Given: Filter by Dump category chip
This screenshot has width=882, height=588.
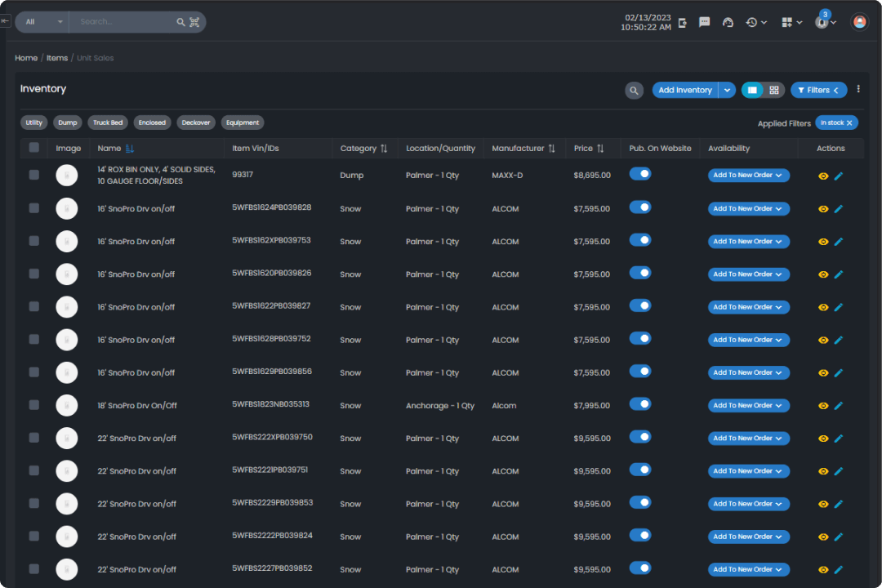Looking at the screenshot, I should click(x=68, y=122).
